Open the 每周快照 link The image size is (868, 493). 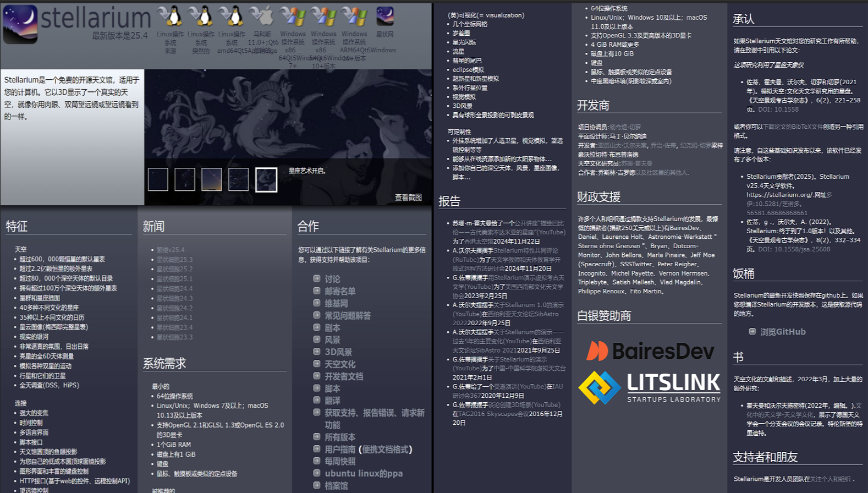coord(340,461)
